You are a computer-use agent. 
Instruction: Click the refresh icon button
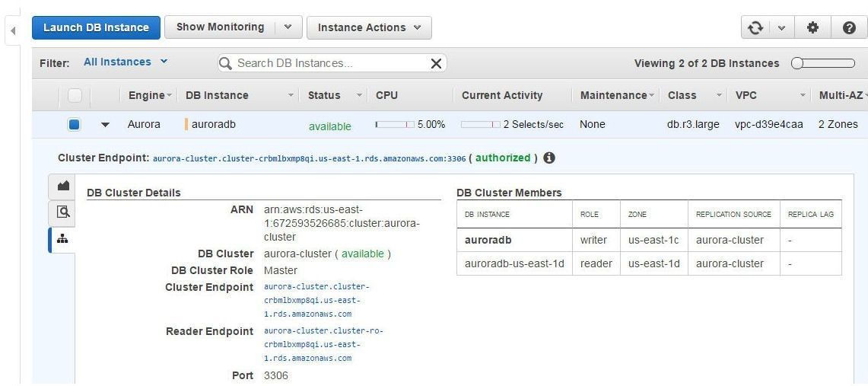[x=755, y=27]
